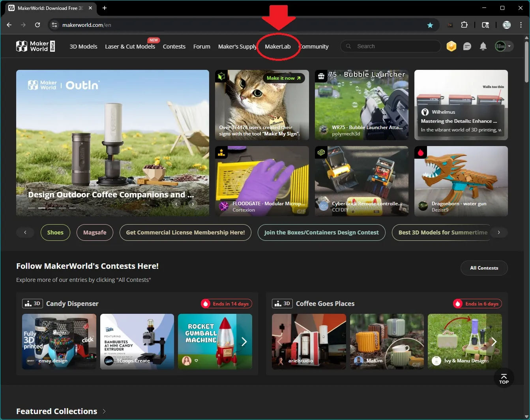Show next Candy Dispenser contest entries
The image size is (530, 420).
click(244, 342)
